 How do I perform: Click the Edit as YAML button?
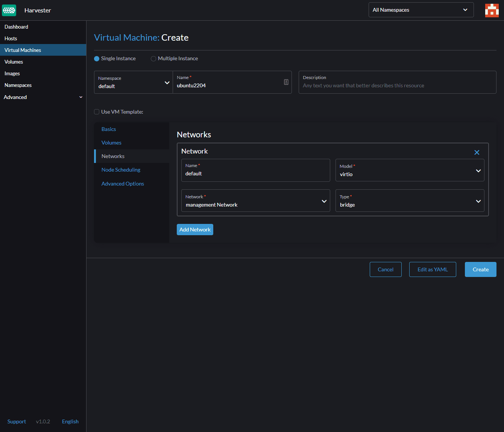[x=433, y=269]
